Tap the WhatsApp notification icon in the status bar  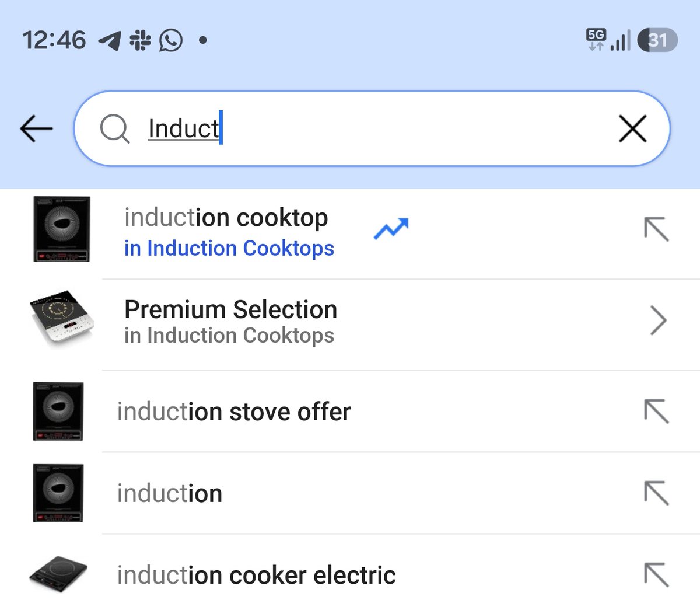point(171,40)
